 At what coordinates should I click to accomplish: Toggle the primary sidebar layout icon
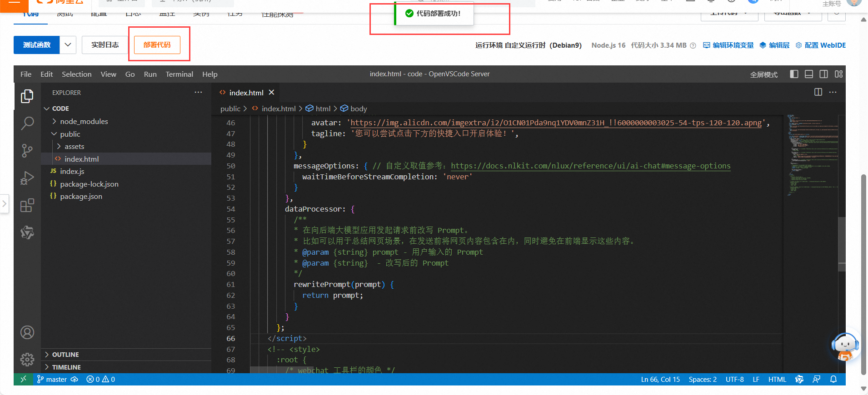point(794,74)
